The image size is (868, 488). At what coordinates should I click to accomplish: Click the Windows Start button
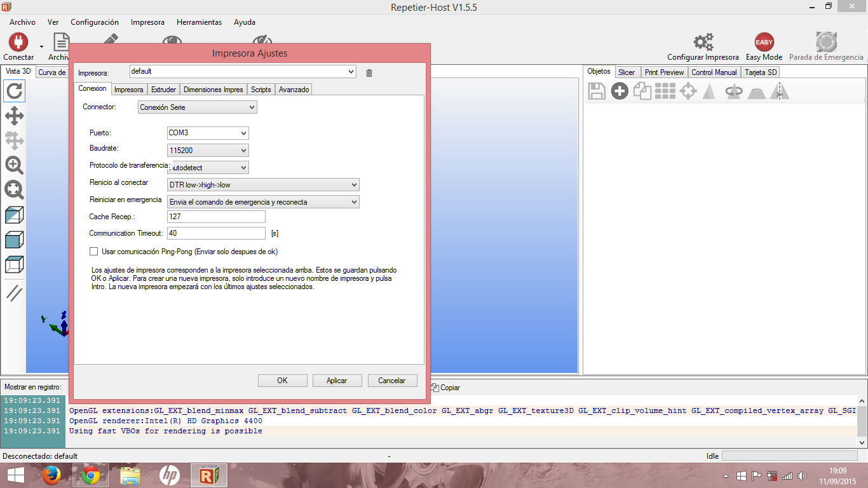[x=15, y=475]
